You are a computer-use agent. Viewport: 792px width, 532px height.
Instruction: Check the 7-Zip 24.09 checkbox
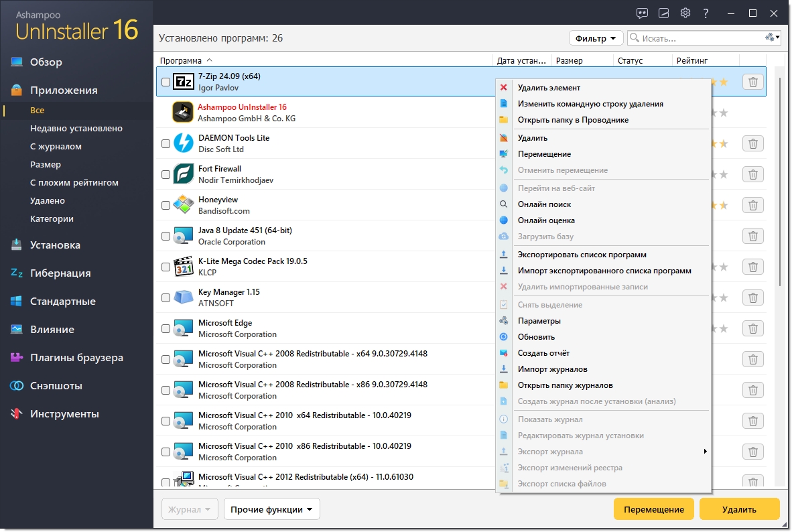coord(166,82)
